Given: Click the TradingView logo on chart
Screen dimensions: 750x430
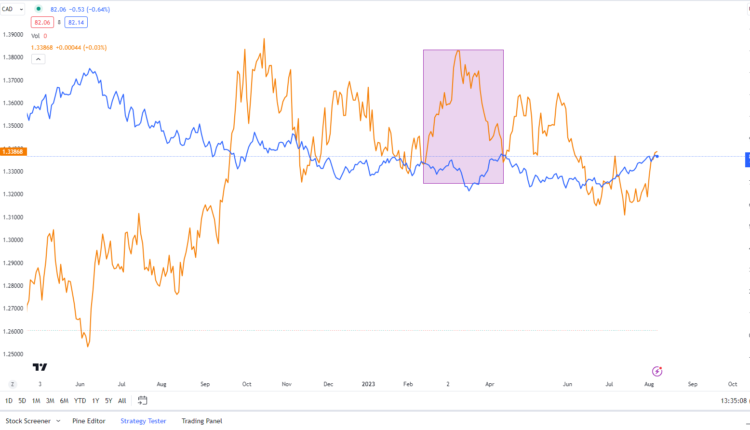Looking at the screenshot, I should click(40, 367).
